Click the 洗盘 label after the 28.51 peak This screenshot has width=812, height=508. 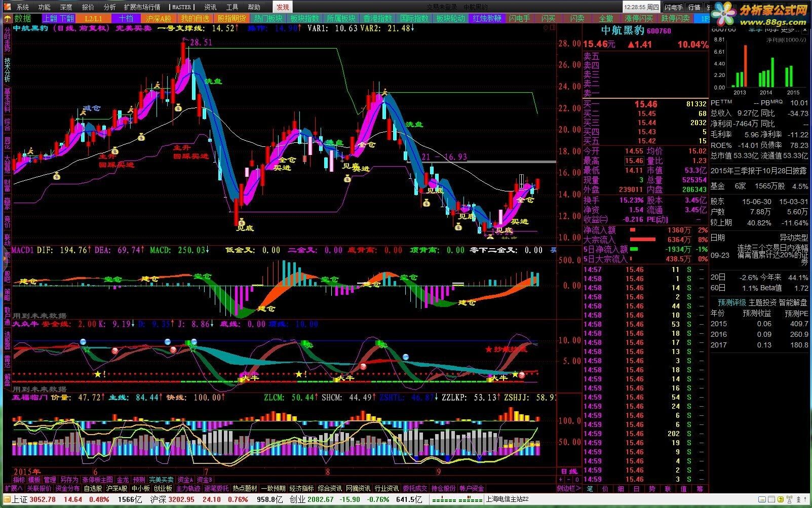tap(213, 81)
